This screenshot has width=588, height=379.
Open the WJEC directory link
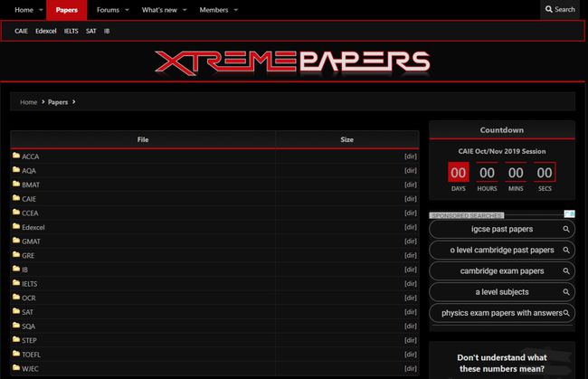point(31,368)
